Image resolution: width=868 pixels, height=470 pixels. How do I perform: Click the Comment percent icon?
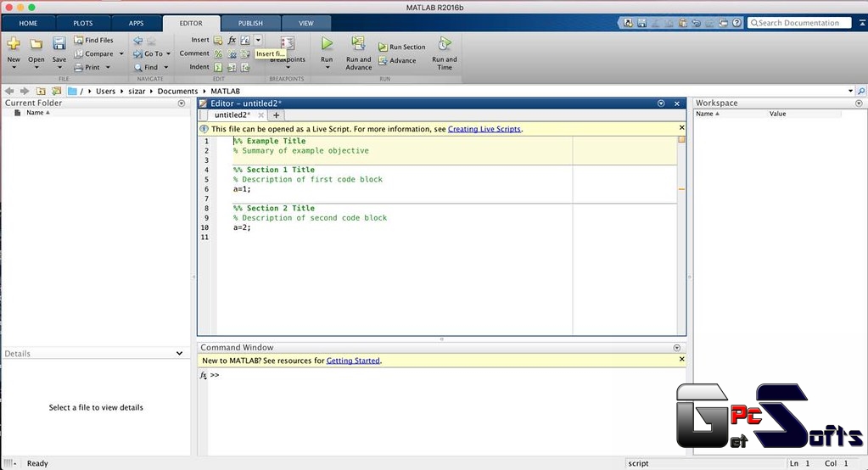point(218,53)
